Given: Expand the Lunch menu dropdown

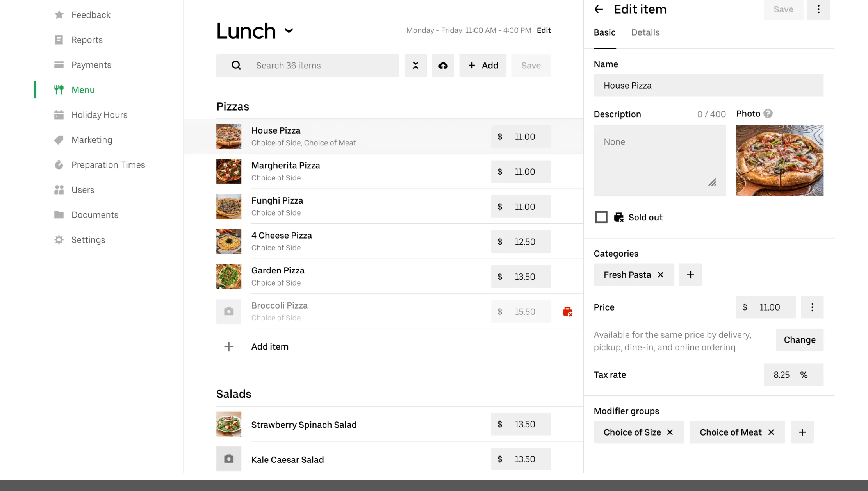Looking at the screenshot, I should (x=289, y=31).
